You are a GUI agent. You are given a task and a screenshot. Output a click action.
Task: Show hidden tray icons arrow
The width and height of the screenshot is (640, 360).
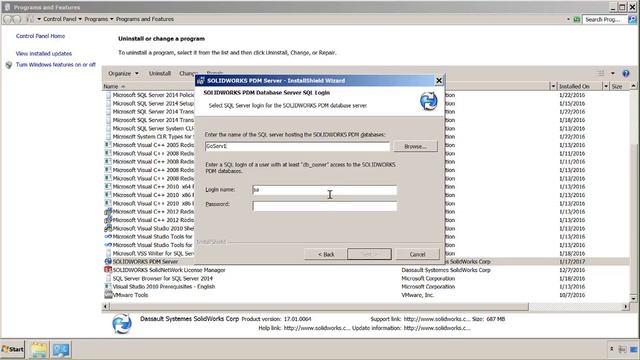(x=611, y=349)
